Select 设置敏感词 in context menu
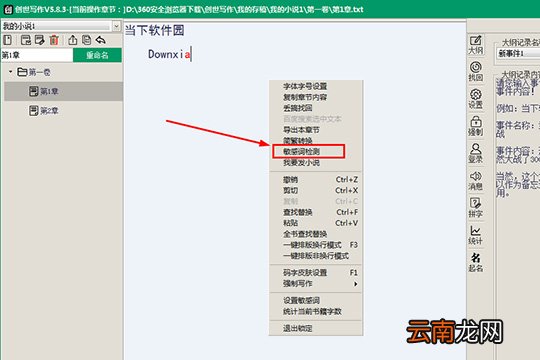 click(315, 300)
